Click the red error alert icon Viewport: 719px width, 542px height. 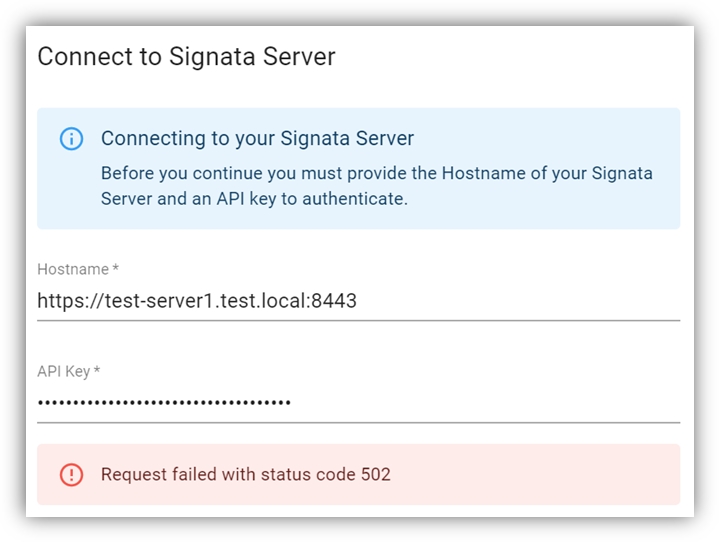(71, 474)
